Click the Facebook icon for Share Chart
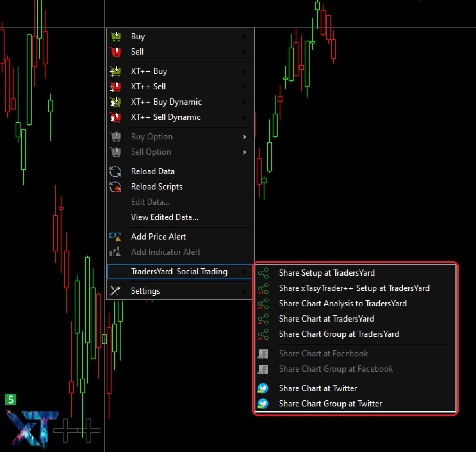This screenshot has width=476, height=452. pyautogui.click(x=263, y=354)
